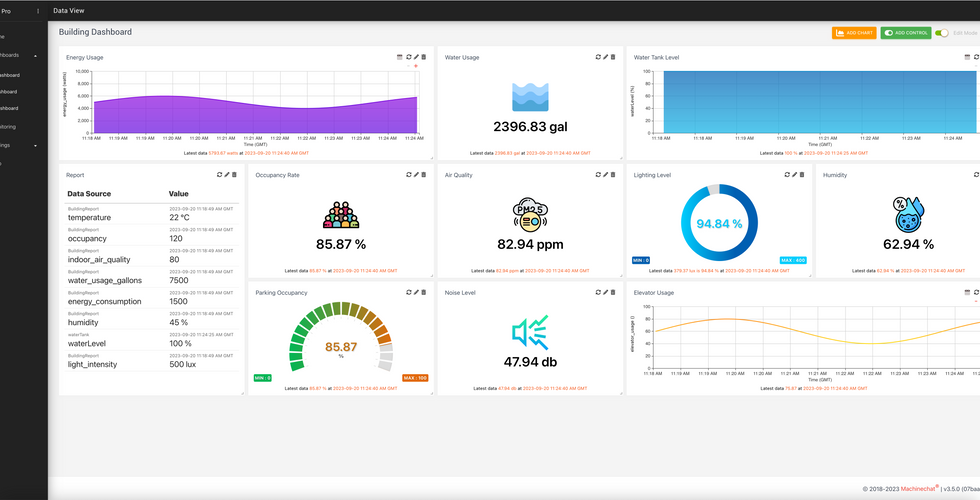Open the Machinechat footer link
This screenshot has height=500, width=980.
(x=919, y=489)
